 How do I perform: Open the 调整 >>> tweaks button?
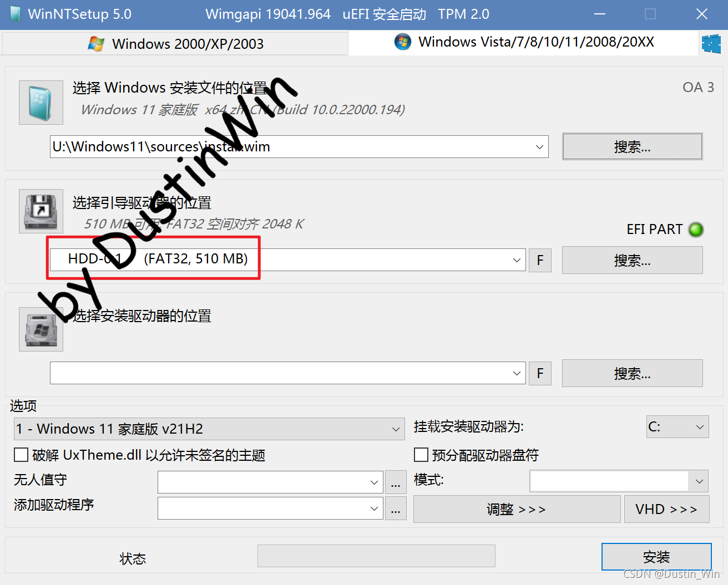click(517, 509)
